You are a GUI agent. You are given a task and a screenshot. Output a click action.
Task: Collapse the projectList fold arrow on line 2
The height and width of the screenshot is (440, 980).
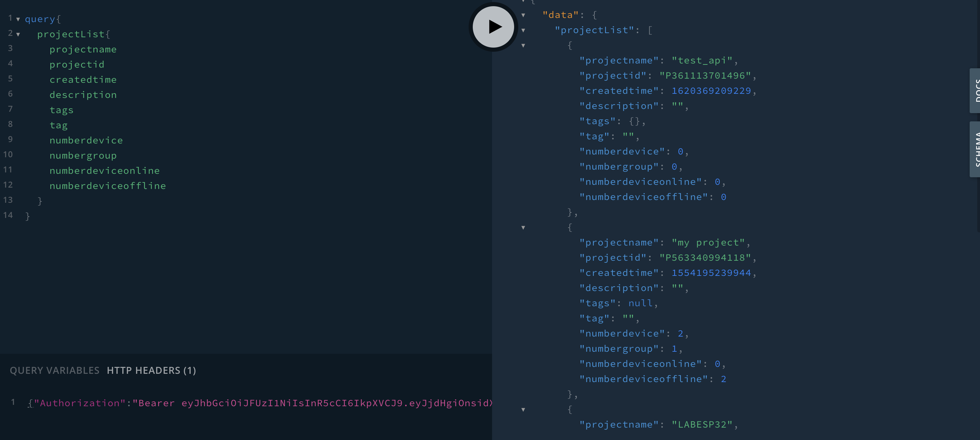point(18,34)
